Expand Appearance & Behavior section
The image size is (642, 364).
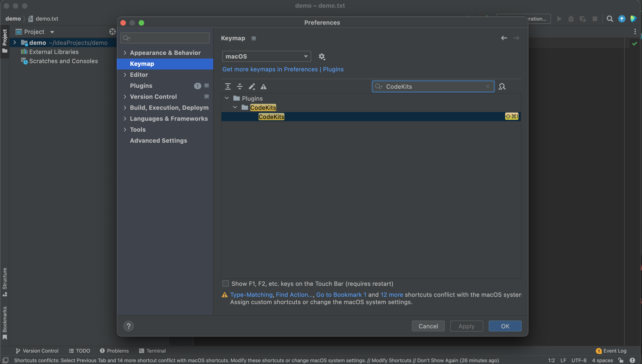125,53
